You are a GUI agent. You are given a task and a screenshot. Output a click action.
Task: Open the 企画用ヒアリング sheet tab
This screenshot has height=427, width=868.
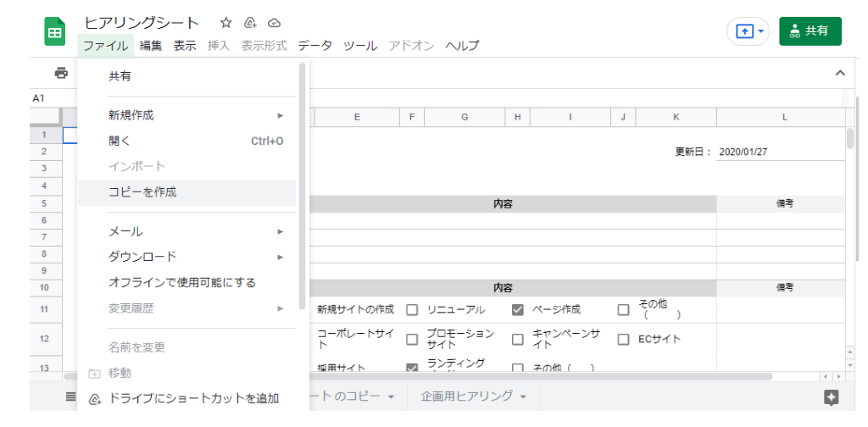[x=473, y=396]
